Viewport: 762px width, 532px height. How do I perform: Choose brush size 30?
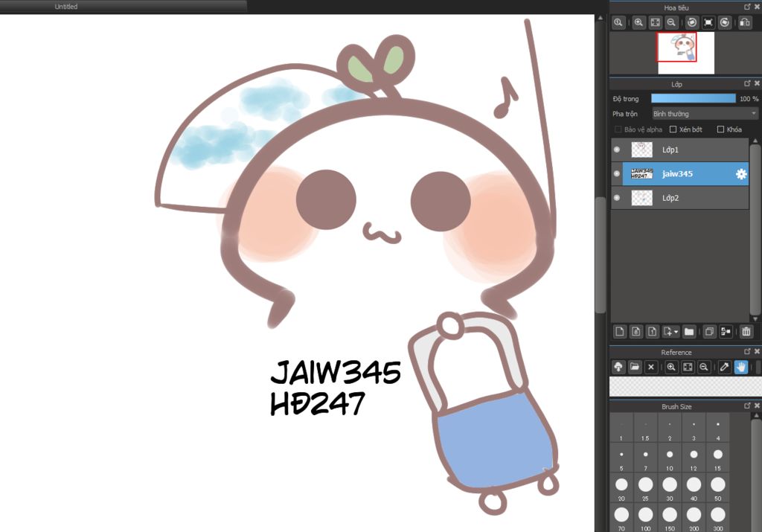(670, 488)
